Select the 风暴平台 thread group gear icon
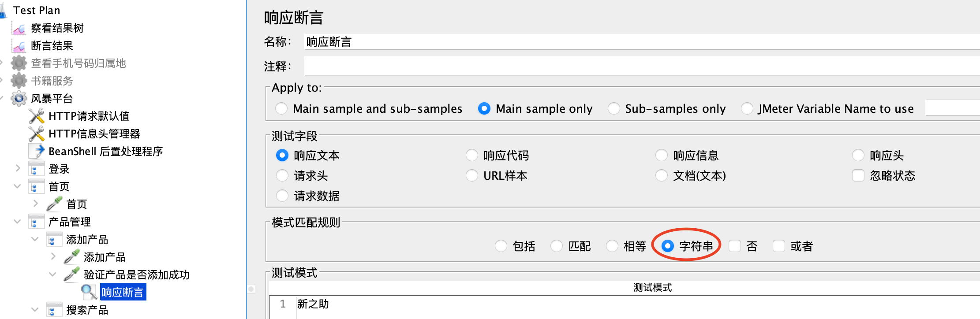This screenshot has width=980, height=319. 19,98
